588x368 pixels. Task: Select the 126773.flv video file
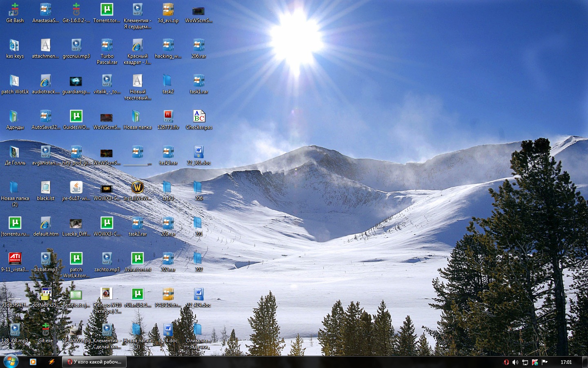point(168,117)
